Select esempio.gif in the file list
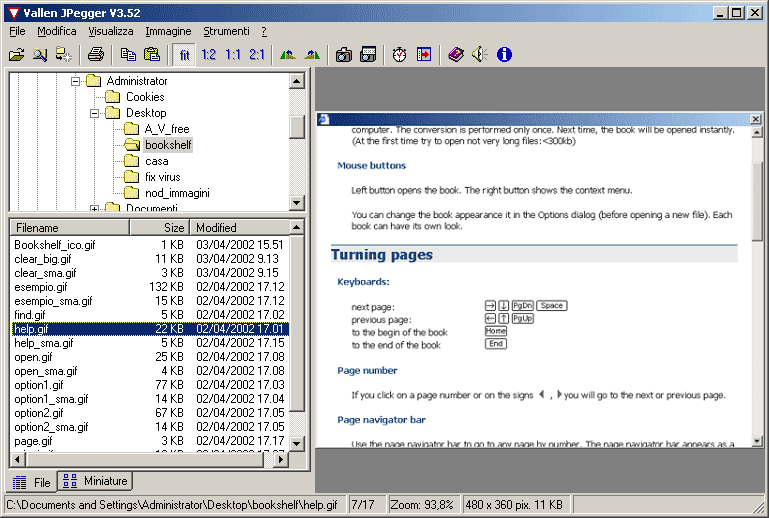The height and width of the screenshot is (518, 769). tap(41, 287)
